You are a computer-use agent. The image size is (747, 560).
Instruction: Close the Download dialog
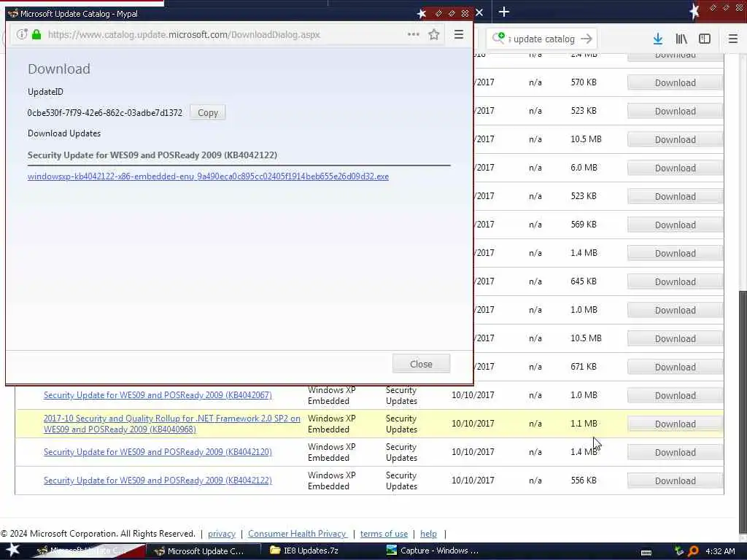click(x=421, y=364)
